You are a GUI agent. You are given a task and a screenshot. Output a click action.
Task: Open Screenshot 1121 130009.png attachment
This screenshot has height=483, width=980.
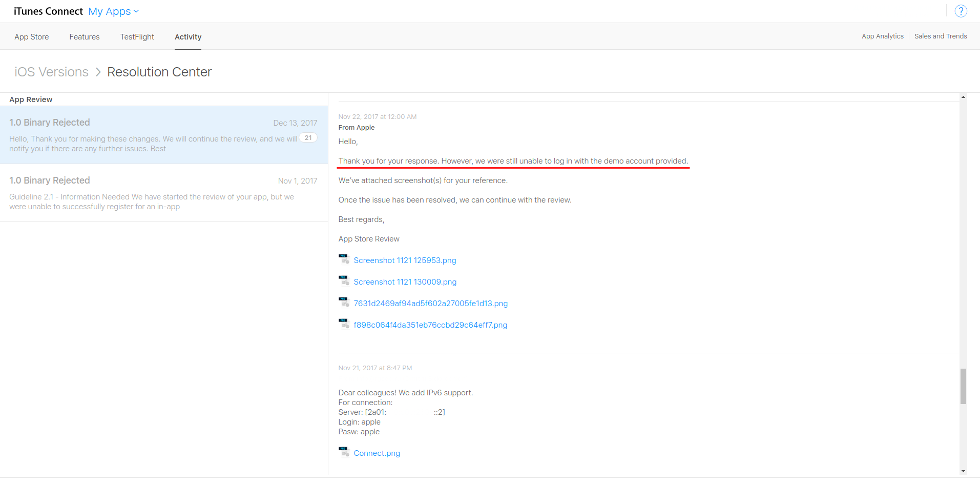point(405,282)
